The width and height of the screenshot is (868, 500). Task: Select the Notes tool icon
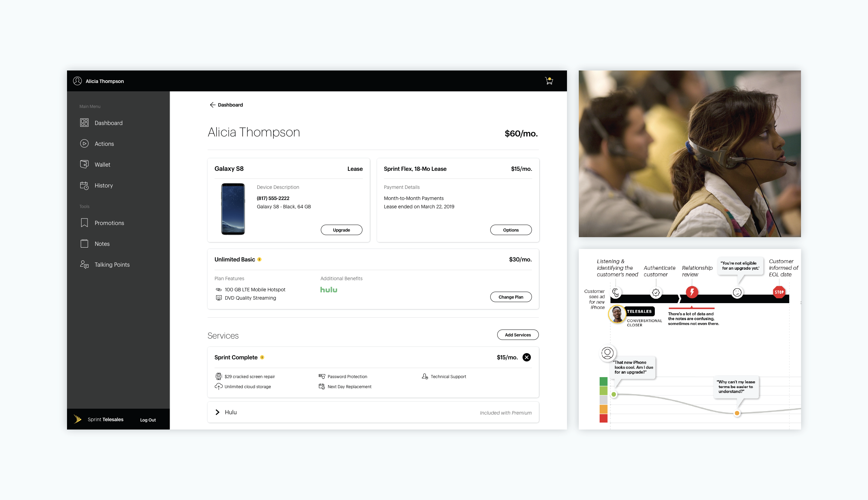tap(84, 243)
